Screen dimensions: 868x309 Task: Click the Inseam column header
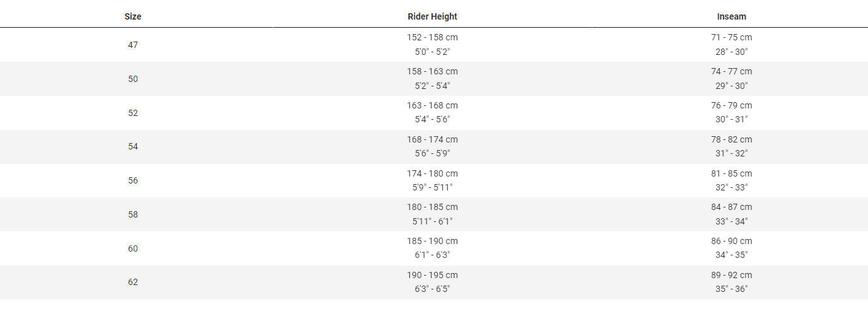731,16
